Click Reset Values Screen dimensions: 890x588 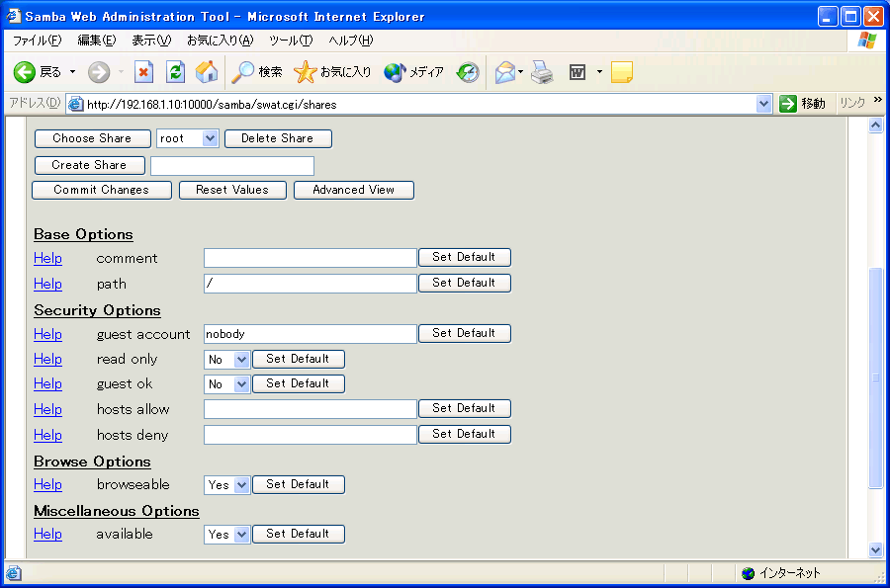(232, 190)
